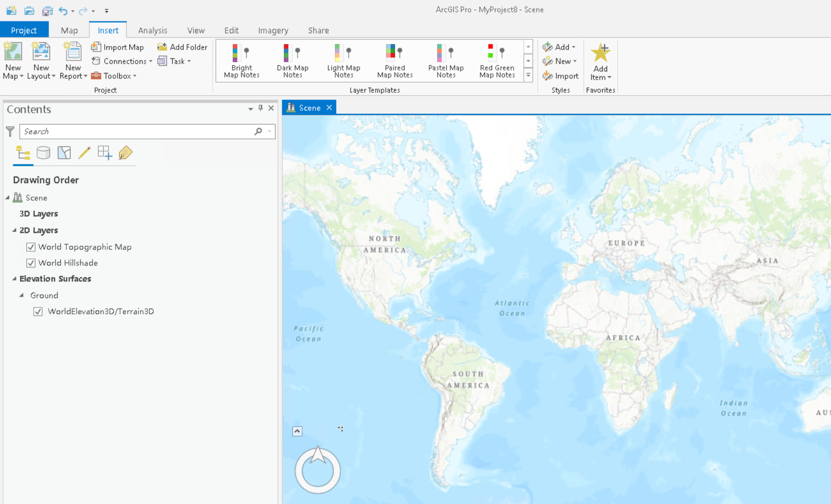The width and height of the screenshot is (831, 504).
Task: Select the Pastel Map Notes template
Action: coord(446,60)
